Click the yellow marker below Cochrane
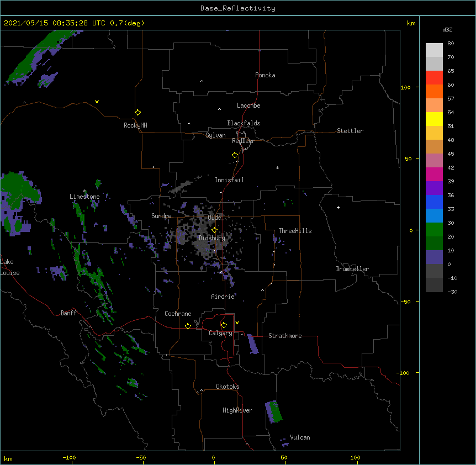476x465 pixels. (188, 326)
